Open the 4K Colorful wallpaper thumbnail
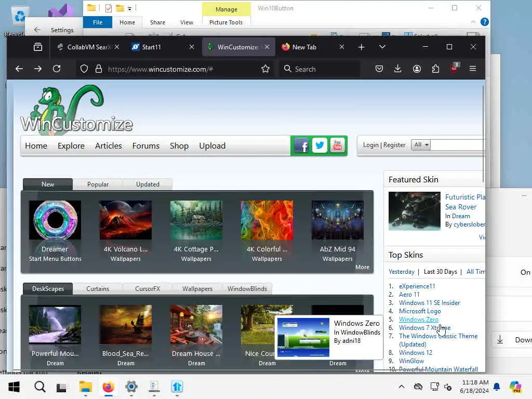532x399 pixels. click(267, 220)
